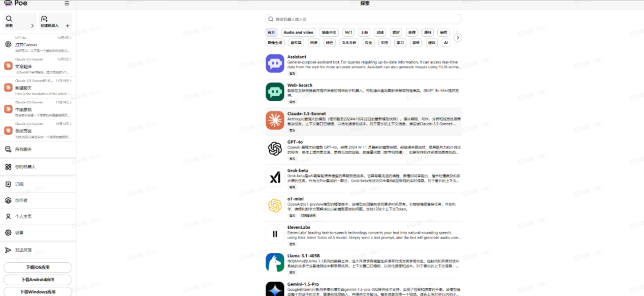644x296 pixels.
Task: Select the 上新 category tag
Action: pyautogui.click(x=364, y=32)
